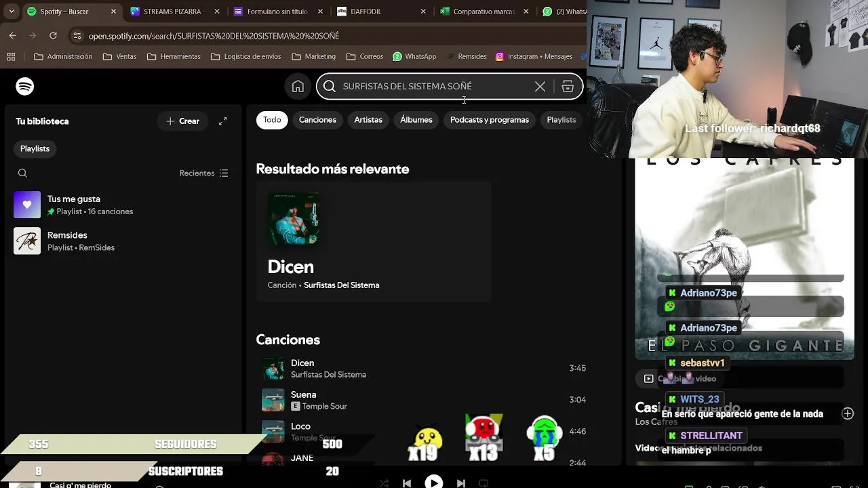The width and height of the screenshot is (868, 488).
Task: Go to Spotify Home via house icon
Action: coord(298,86)
